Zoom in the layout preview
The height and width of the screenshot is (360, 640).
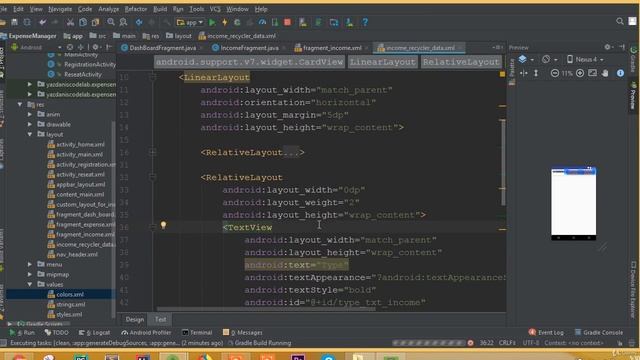coord(580,73)
